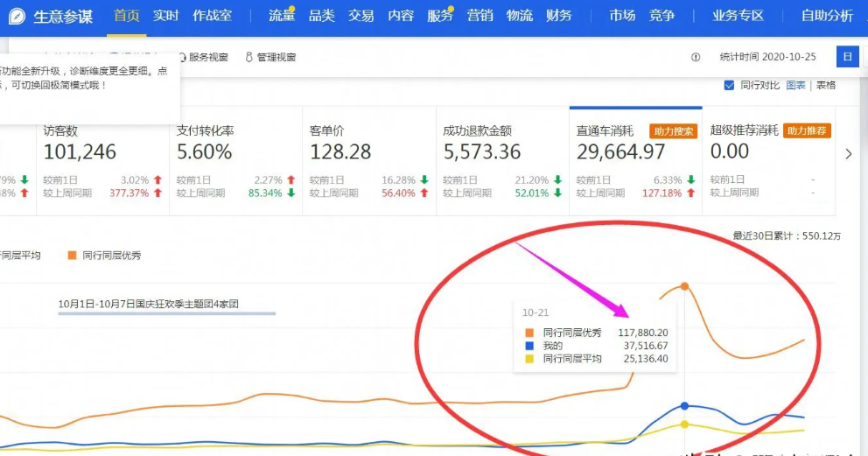868x456 pixels.
Task: Navigate to the 服务 menu
Action: 440,16
